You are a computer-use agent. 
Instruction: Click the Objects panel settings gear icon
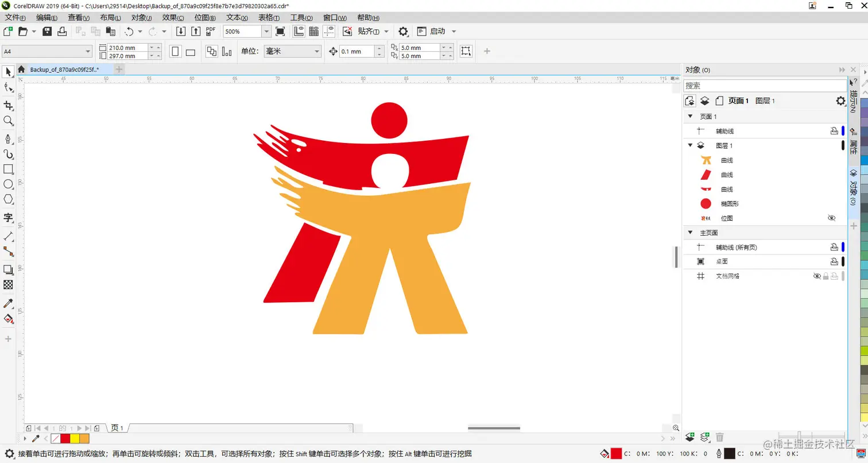[839, 101]
